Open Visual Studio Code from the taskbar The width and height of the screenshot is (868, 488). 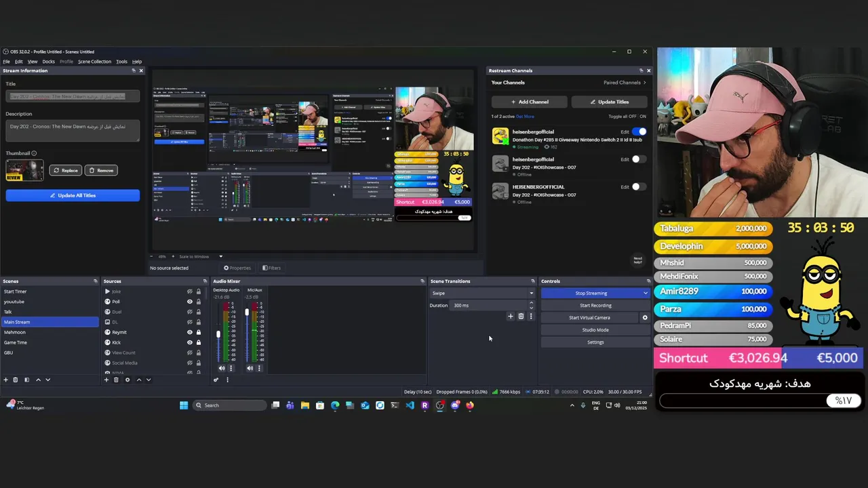410,405
